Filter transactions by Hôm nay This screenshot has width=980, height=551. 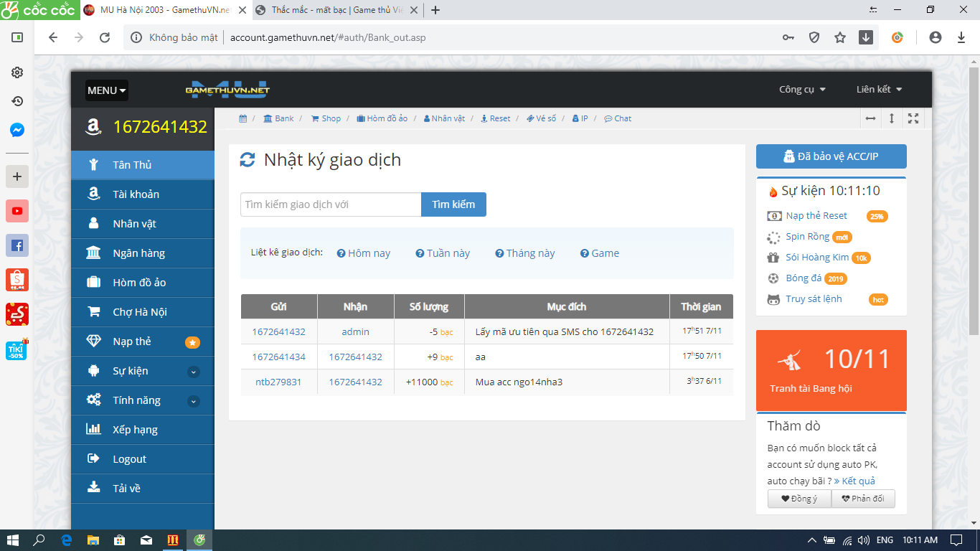point(364,253)
